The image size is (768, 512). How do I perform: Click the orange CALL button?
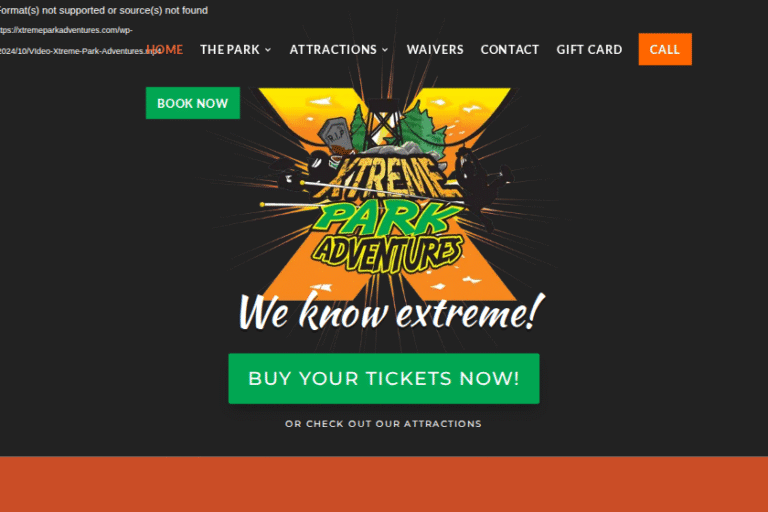pyautogui.click(x=665, y=49)
